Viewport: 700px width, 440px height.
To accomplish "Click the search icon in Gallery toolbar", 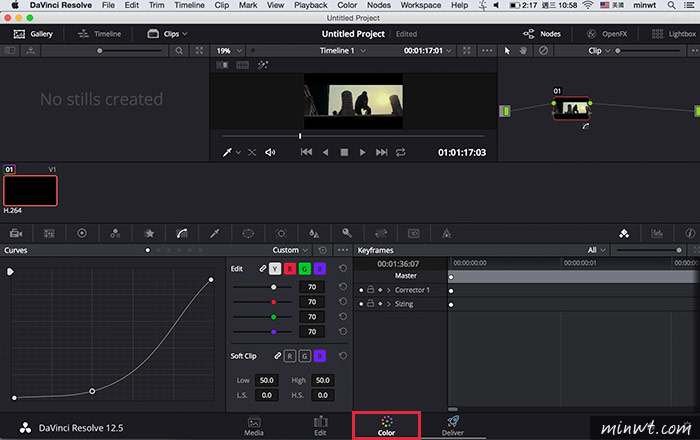I will [179, 51].
